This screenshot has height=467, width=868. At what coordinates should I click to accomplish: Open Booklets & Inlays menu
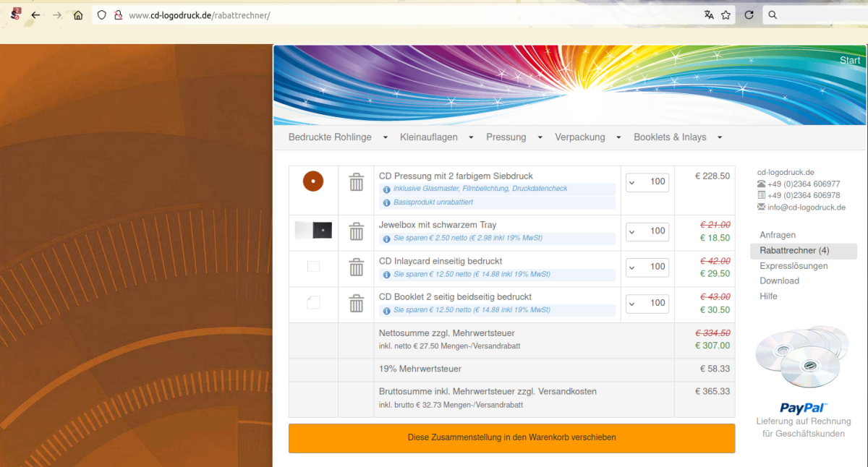click(678, 137)
